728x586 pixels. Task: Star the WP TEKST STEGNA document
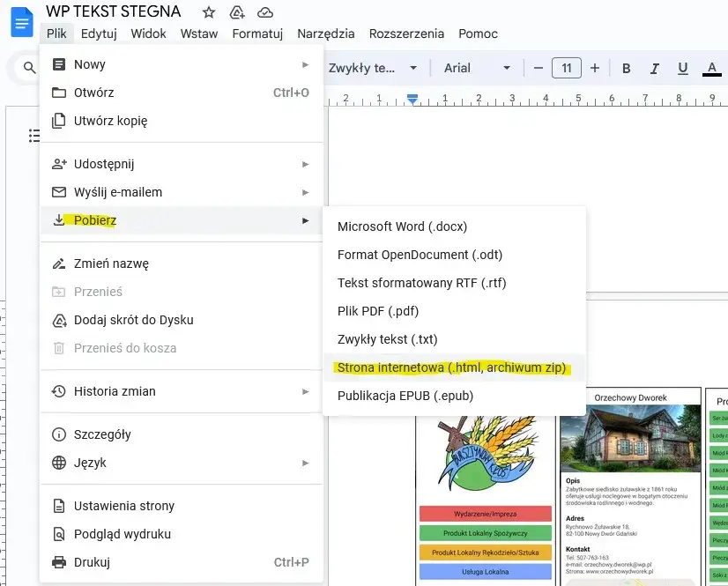point(206,12)
